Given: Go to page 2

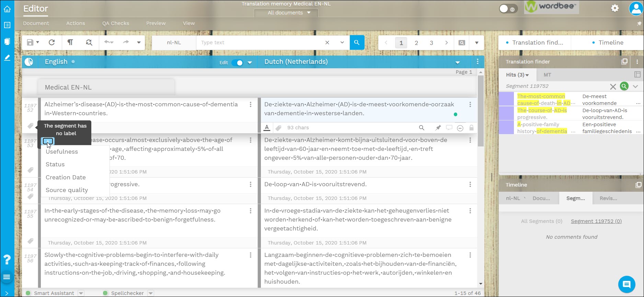Looking at the screenshot, I should coord(416,43).
